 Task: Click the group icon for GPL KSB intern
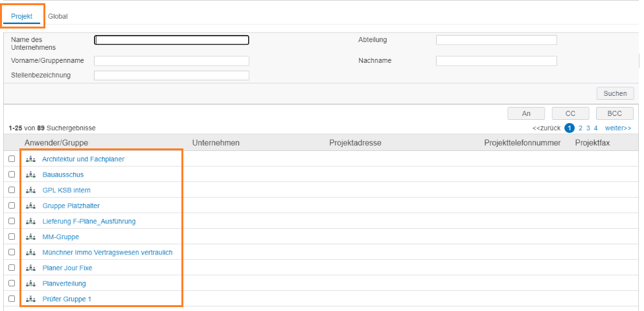30,190
